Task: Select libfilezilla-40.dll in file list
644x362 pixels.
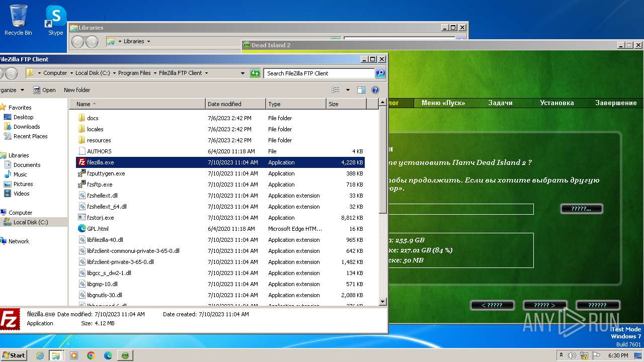Action: tap(220, 240)
